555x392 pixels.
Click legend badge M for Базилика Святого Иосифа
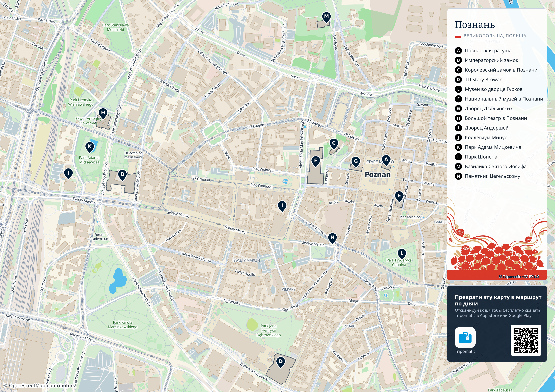pos(458,167)
